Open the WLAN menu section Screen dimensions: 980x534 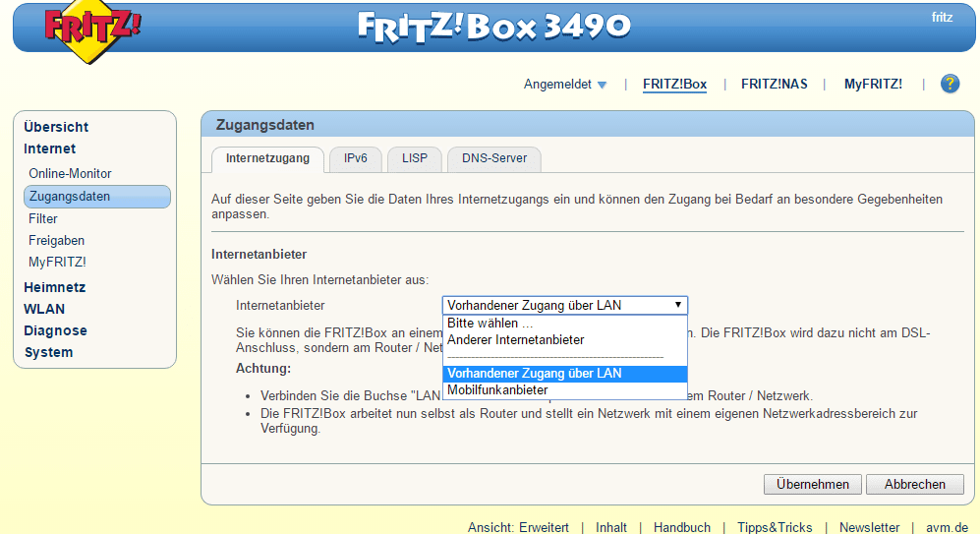tap(44, 309)
